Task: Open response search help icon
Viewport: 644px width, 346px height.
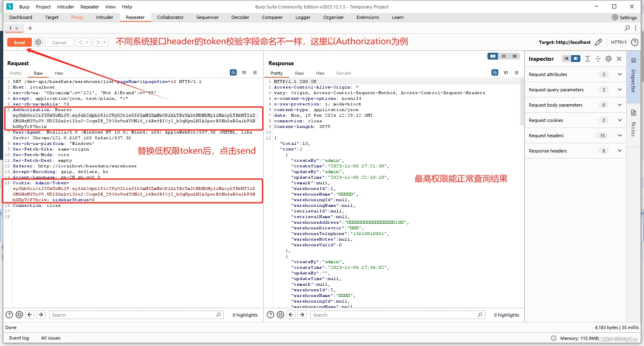Action: 270,315
